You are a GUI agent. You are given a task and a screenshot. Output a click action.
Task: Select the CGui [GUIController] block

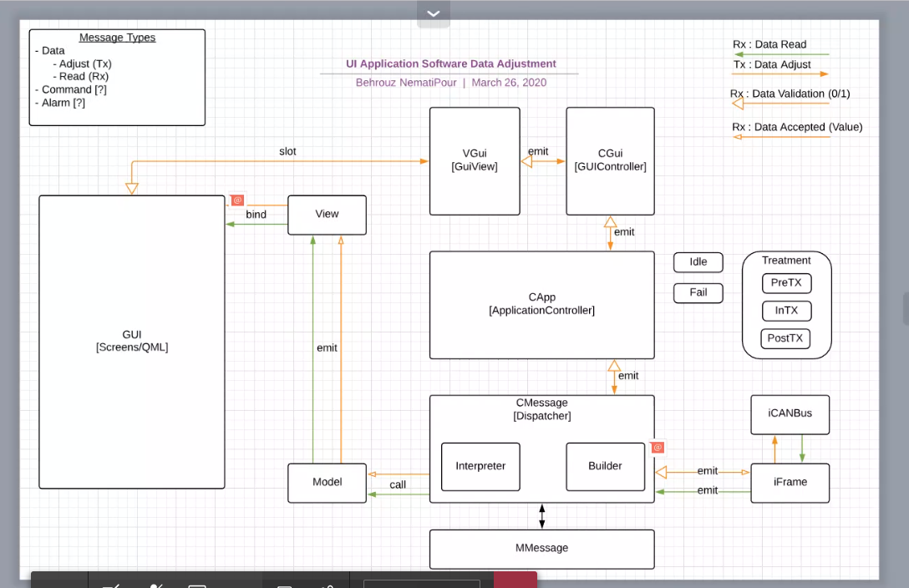(x=610, y=160)
